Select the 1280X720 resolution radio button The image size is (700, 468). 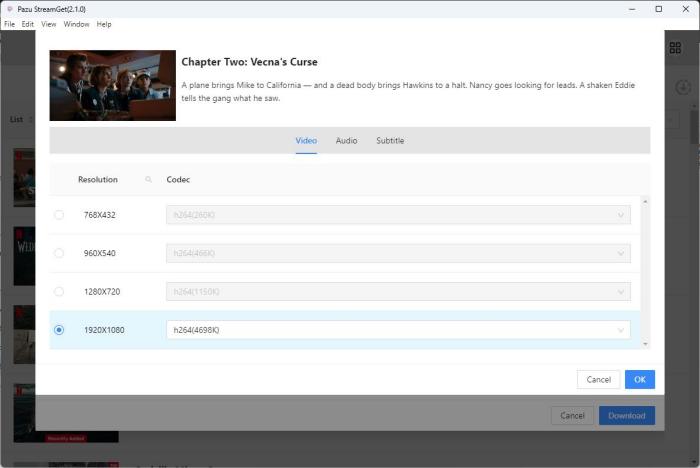coord(59,292)
